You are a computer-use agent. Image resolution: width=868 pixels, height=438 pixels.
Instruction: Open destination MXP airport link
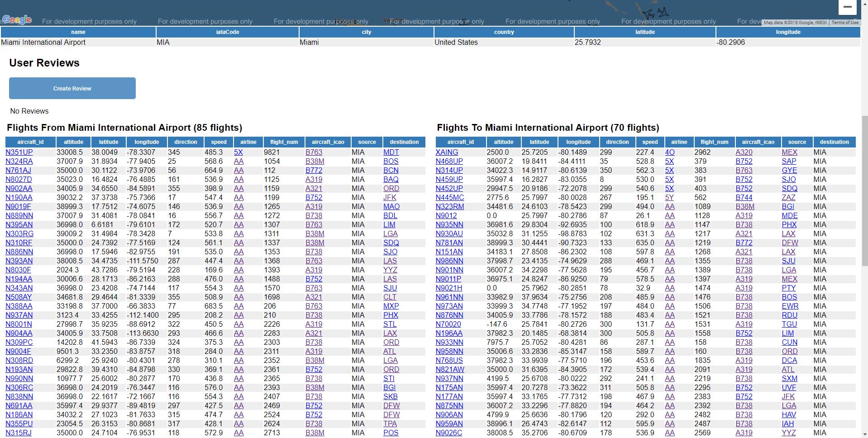coord(391,306)
